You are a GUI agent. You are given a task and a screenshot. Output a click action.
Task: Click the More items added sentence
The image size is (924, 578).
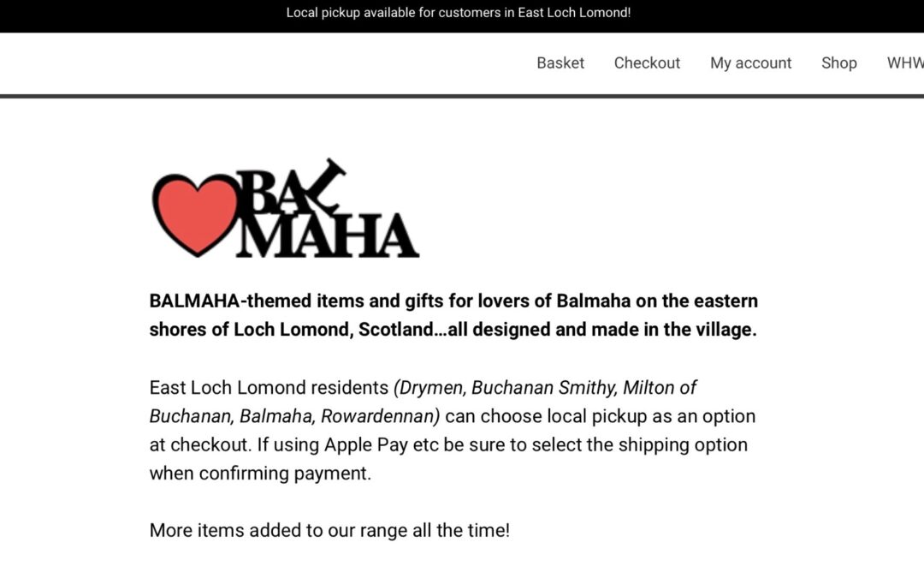click(329, 530)
